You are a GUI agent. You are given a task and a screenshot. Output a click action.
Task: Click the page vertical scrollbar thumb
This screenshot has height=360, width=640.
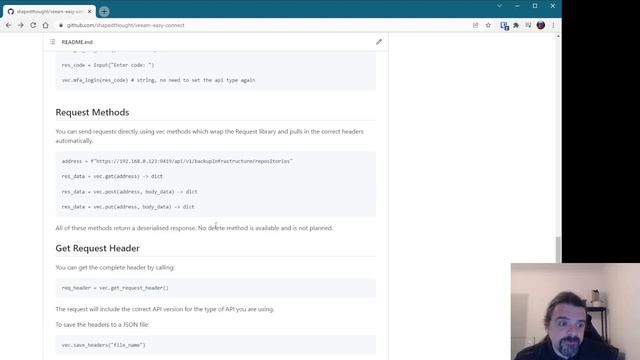[x=558, y=249]
